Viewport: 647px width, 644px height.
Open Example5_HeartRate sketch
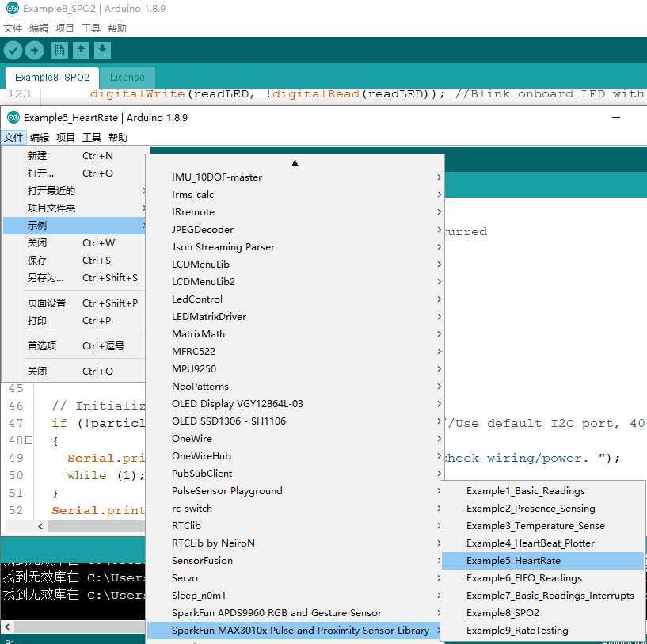(542, 561)
